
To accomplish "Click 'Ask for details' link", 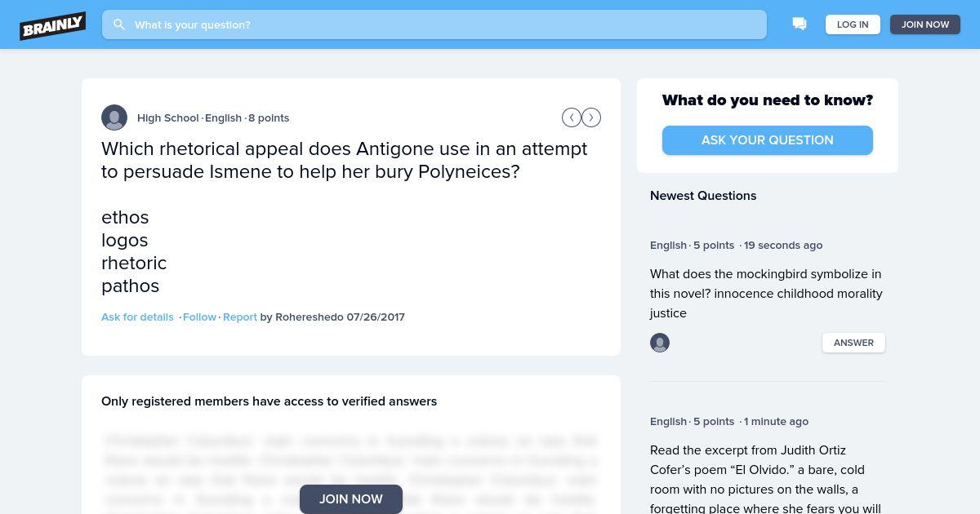I will [137, 317].
